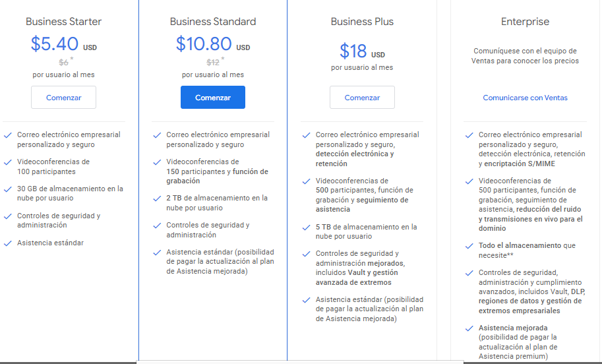This screenshot has width=602, height=364.
Task: Click the struck-through $6 original price
Action: click(64, 63)
